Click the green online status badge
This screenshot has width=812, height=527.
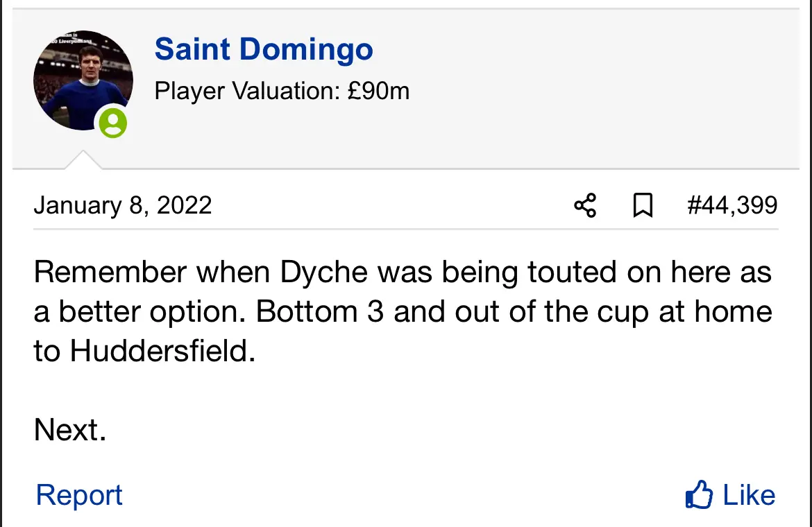113,123
